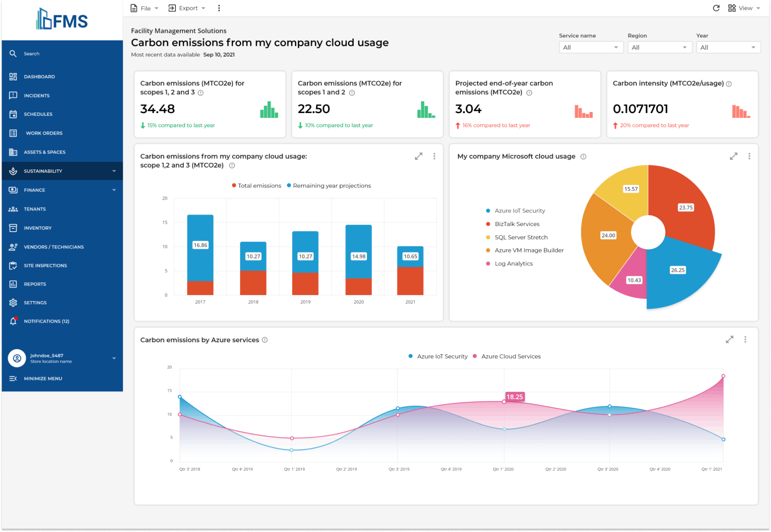This screenshot has width=771, height=532.
Task: Open Work Orders in the sidebar
Action: coord(43,133)
